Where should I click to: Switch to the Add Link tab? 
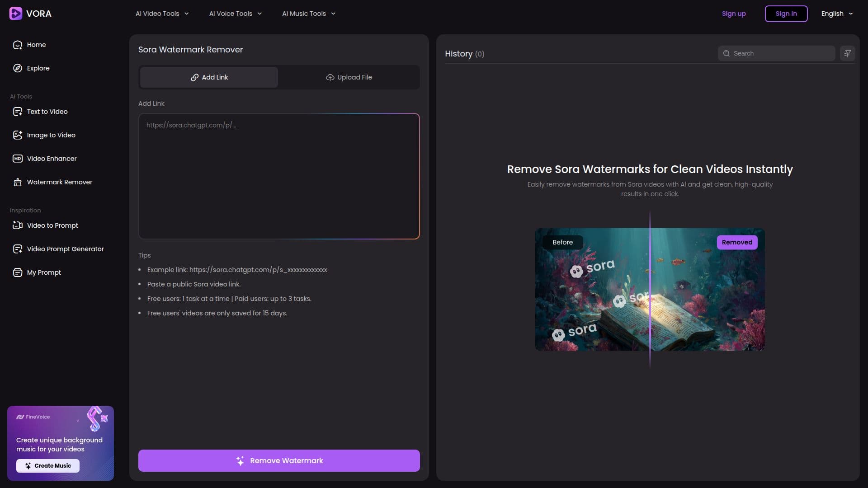click(209, 77)
